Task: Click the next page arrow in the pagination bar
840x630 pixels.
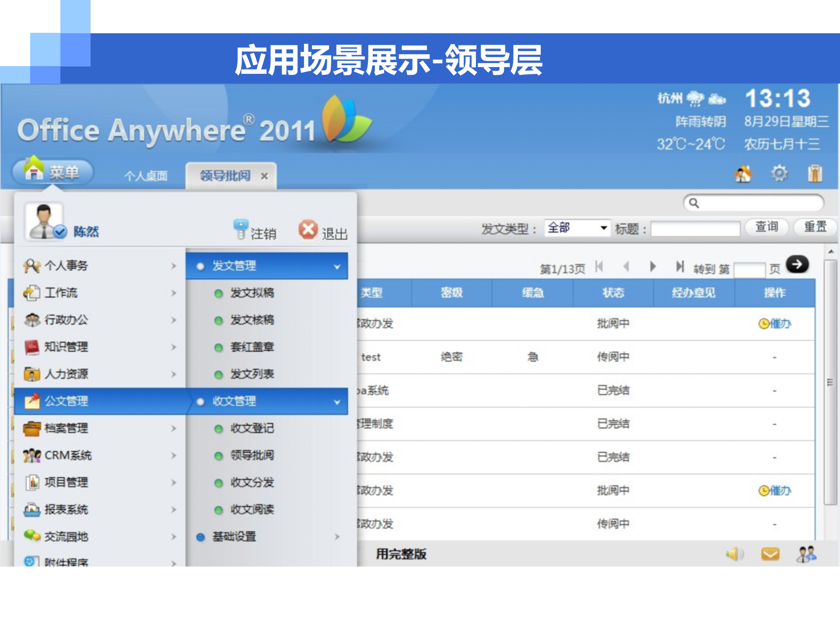Action: 654,266
